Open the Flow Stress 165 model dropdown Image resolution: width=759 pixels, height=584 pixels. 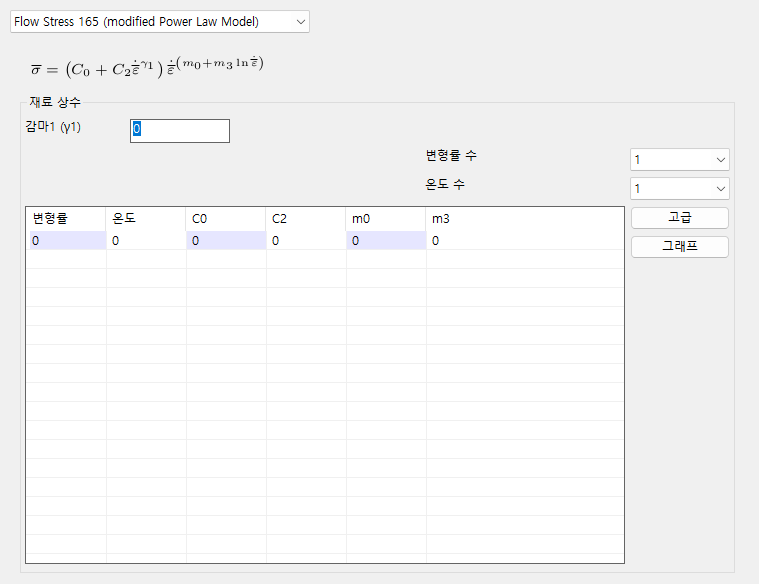coord(160,22)
